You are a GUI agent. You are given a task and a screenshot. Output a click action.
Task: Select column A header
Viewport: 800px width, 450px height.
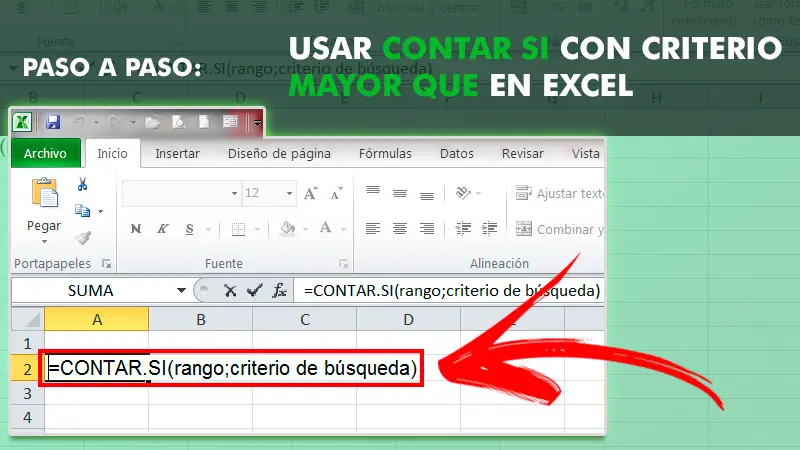click(97, 319)
